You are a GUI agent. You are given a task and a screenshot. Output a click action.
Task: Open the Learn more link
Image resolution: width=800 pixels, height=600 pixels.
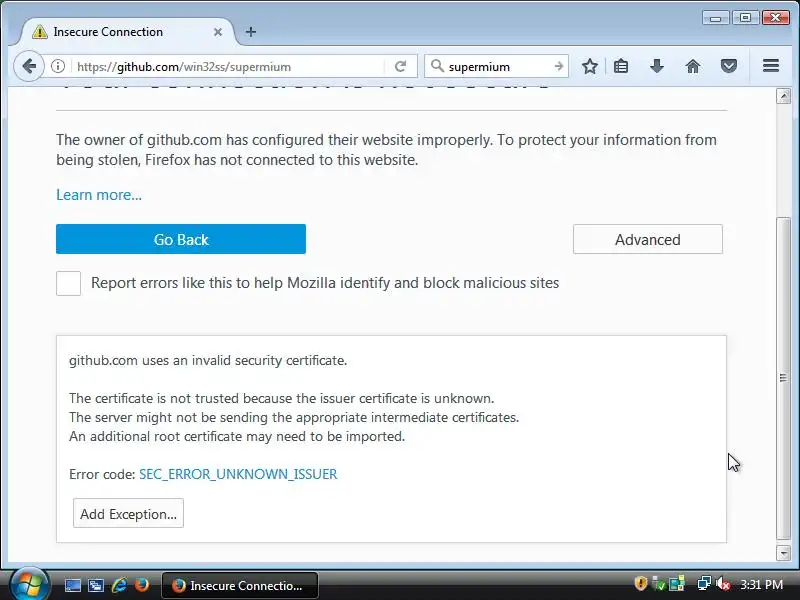point(99,195)
